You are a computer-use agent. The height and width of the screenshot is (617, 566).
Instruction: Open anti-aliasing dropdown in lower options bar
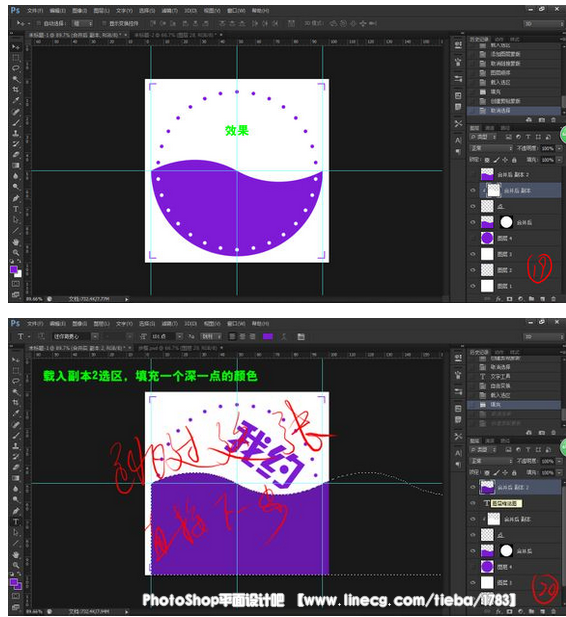[211, 336]
